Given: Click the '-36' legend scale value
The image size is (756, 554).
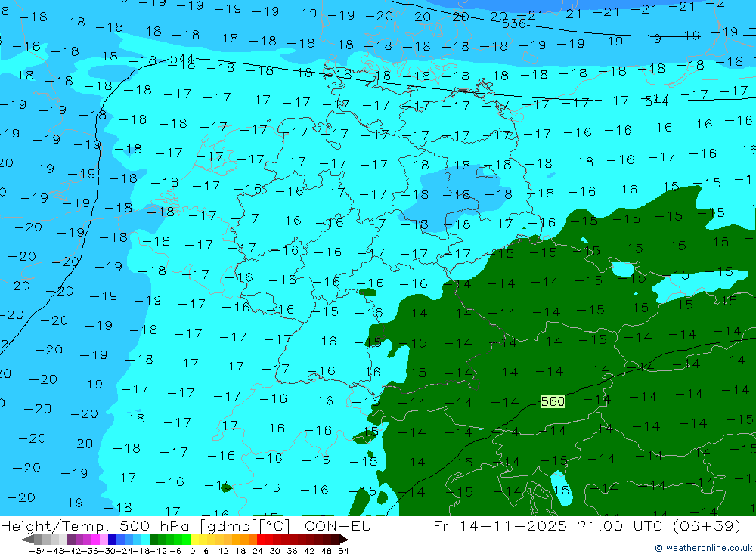Looking at the screenshot, I should pyautogui.click(x=90, y=551).
